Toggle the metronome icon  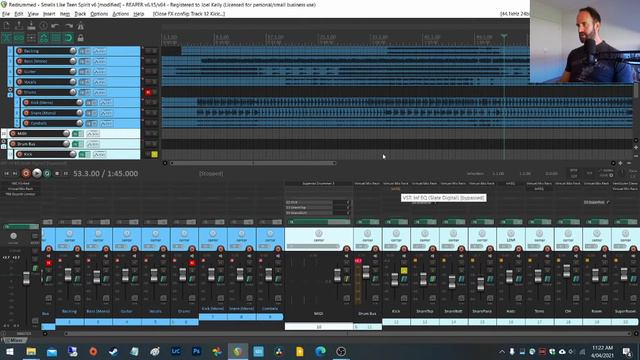coord(80,26)
